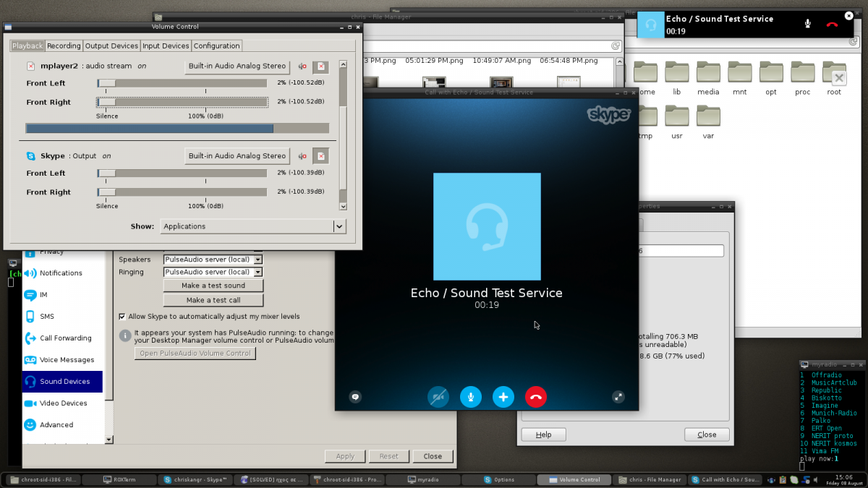Mute microphone in Skype call window
The image size is (868, 488).
[471, 396]
